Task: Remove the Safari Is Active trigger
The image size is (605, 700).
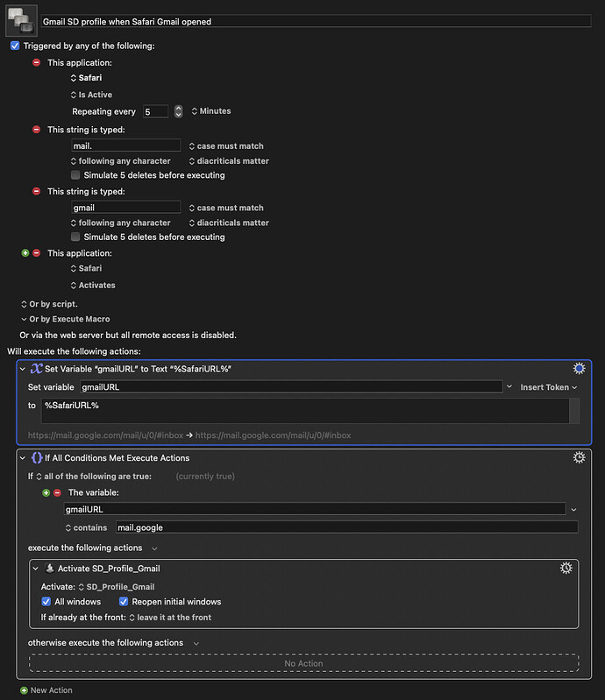Action: tap(36, 63)
